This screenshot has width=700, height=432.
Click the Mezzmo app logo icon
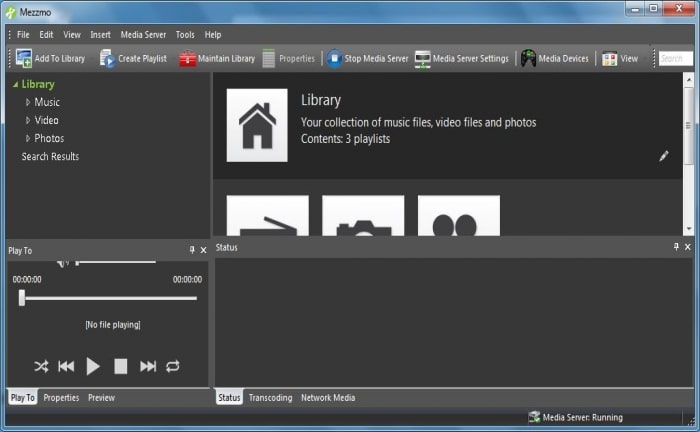pyautogui.click(x=11, y=12)
